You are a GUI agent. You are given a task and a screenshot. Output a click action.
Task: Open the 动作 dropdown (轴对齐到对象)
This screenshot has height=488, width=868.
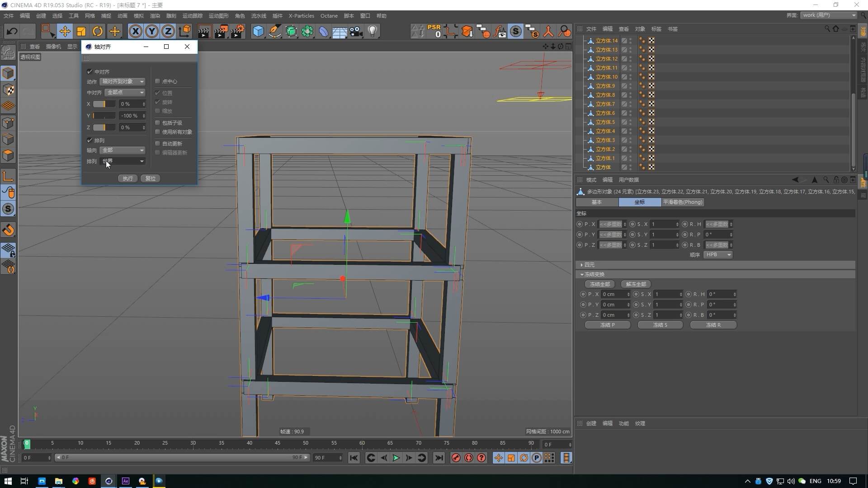click(x=123, y=81)
